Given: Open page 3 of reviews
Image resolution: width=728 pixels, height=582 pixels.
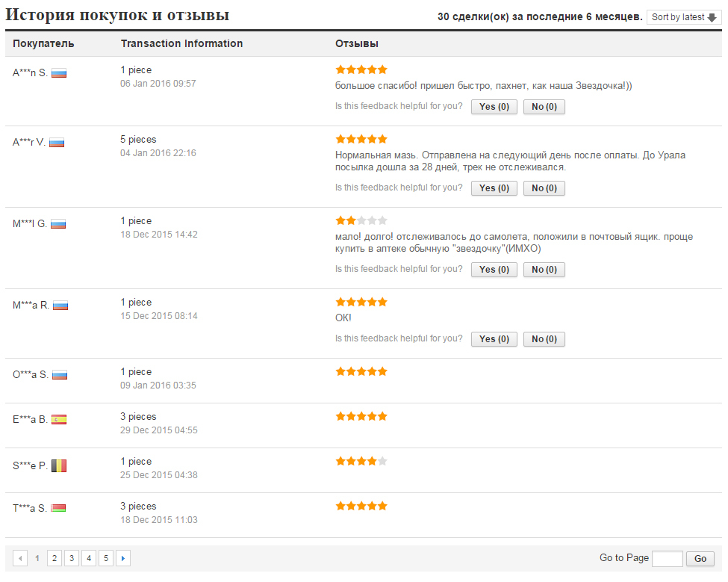Looking at the screenshot, I should pos(72,558).
